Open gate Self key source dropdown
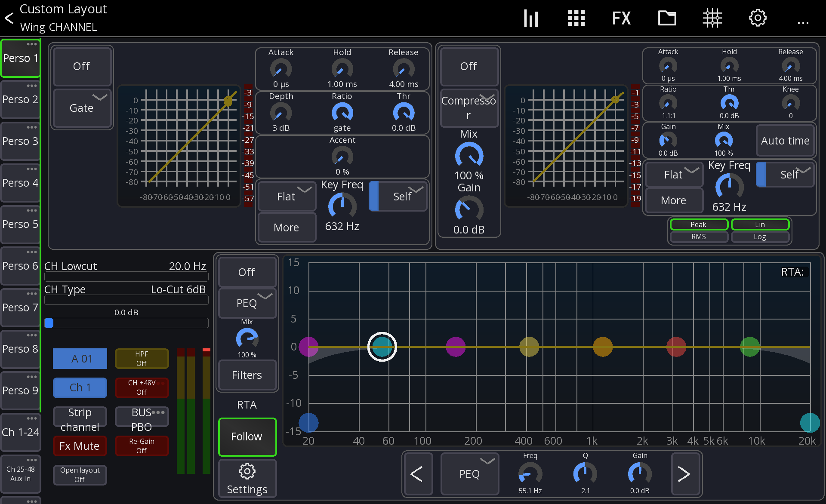Image resolution: width=826 pixels, height=504 pixels. coord(398,197)
